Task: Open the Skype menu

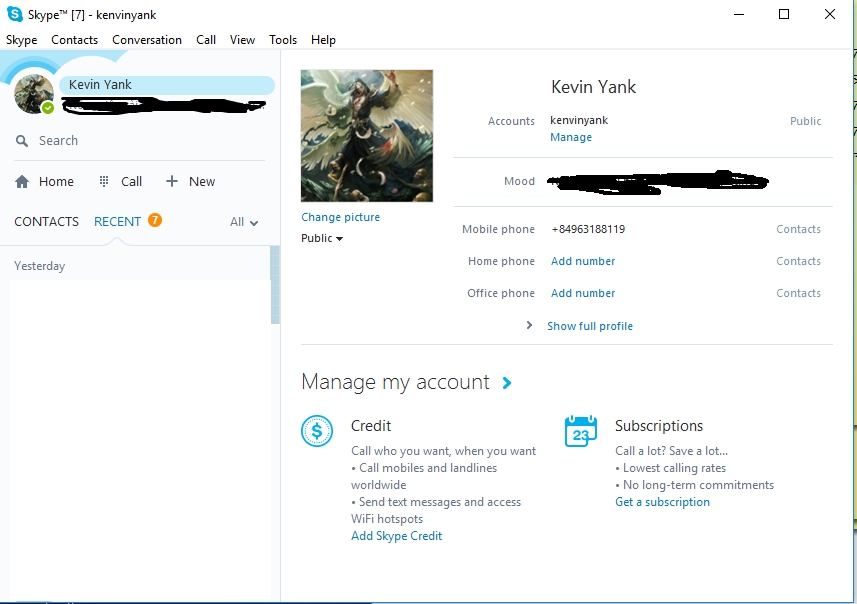Action: 21,40
